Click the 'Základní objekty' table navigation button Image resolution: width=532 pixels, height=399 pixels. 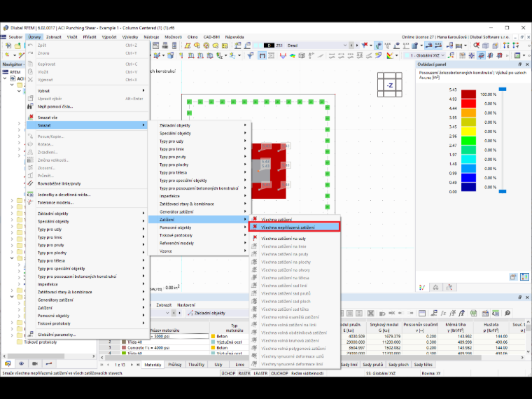point(217,313)
